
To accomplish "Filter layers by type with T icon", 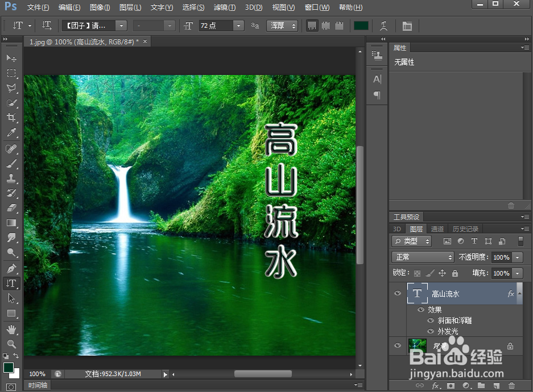I will (x=474, y=241).
